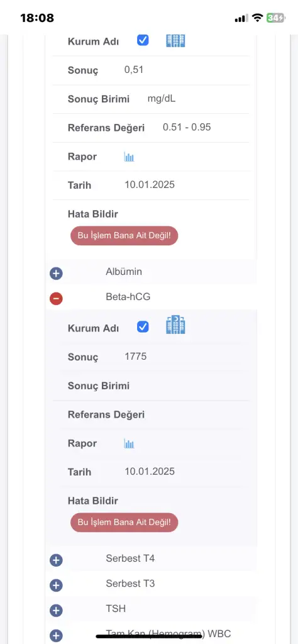
Task: Select the Albümin test name label
Action: click(124, 272)
